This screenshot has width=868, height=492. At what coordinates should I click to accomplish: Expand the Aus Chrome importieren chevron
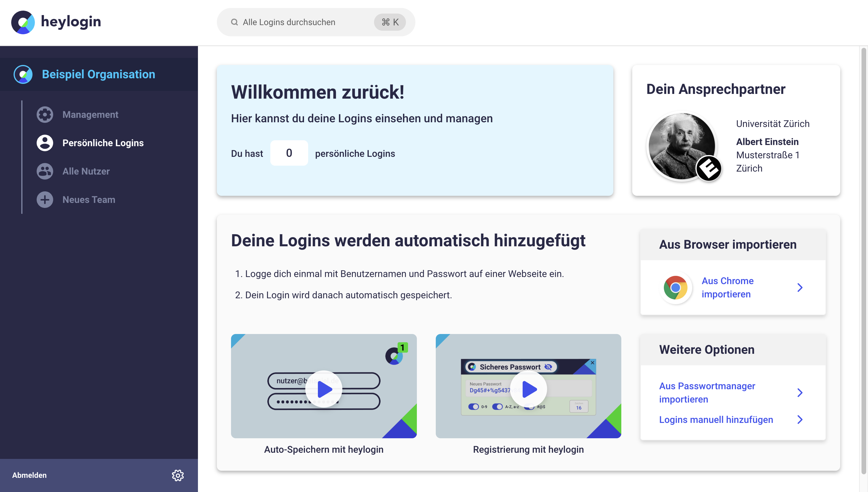tap(800, 288)
